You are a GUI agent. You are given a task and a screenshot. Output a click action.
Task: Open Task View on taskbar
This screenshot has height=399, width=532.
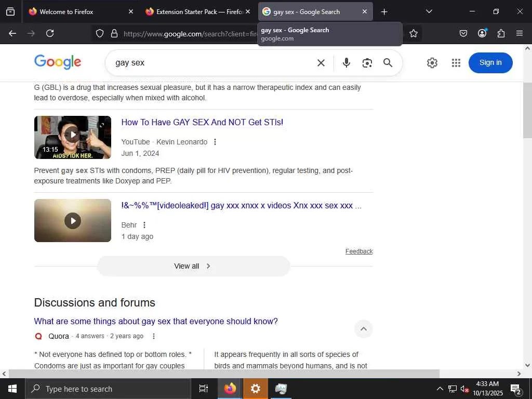(x=203, y=389)
